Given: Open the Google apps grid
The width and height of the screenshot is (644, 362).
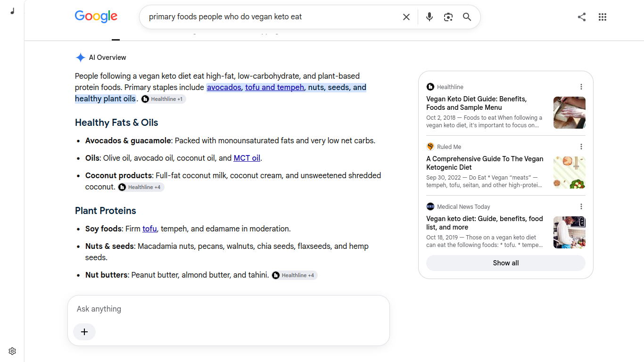Looking at the screenshot, I should pyautogui.click(x=602, y=17).
